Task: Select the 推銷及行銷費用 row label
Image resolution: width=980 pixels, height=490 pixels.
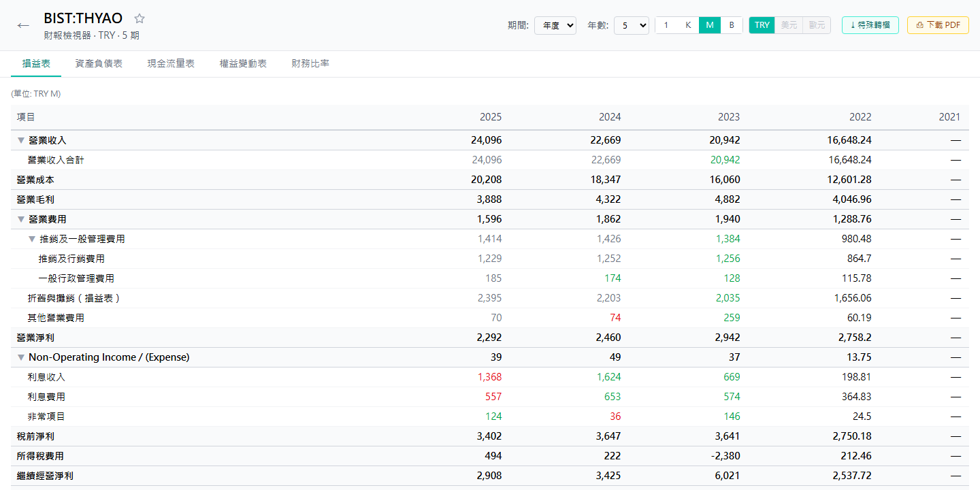Action: 71,259
